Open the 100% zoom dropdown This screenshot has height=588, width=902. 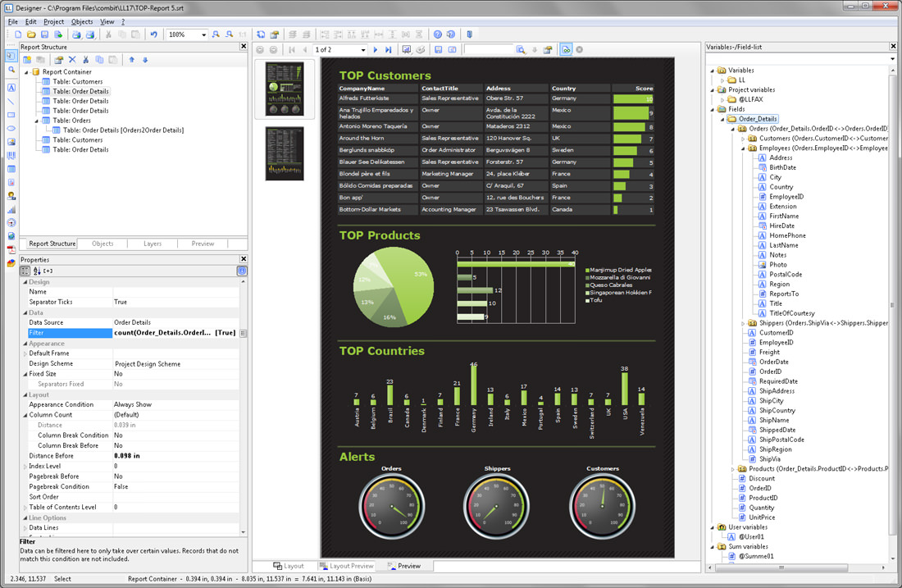(x=203, y=35)
